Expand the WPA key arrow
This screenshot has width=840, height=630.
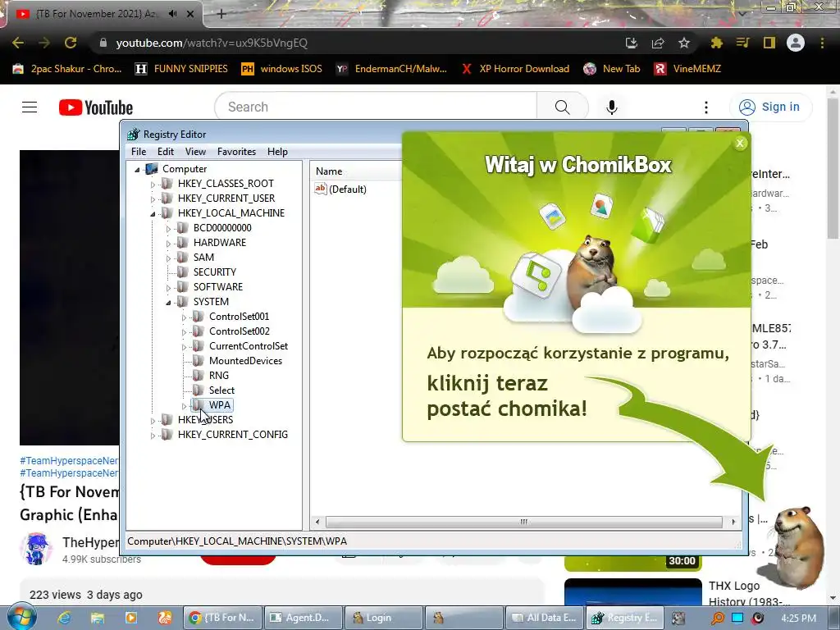point(184,406)
